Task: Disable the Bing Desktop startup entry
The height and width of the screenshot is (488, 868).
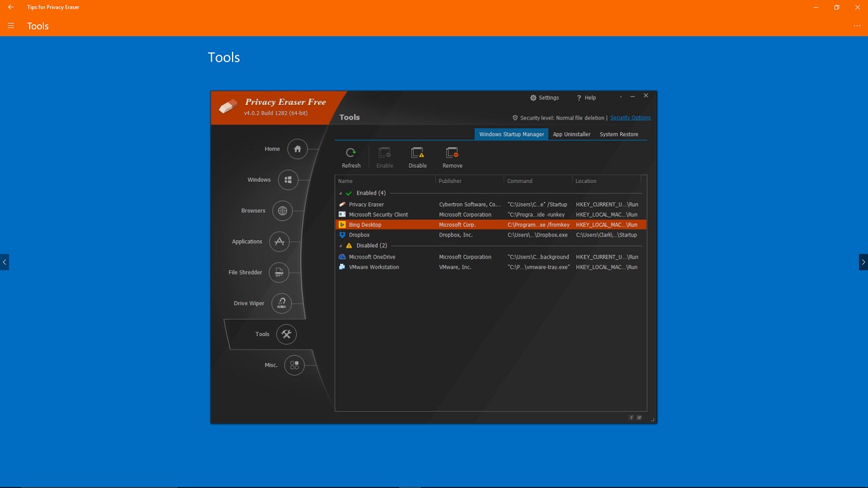Action: [417, 157]
